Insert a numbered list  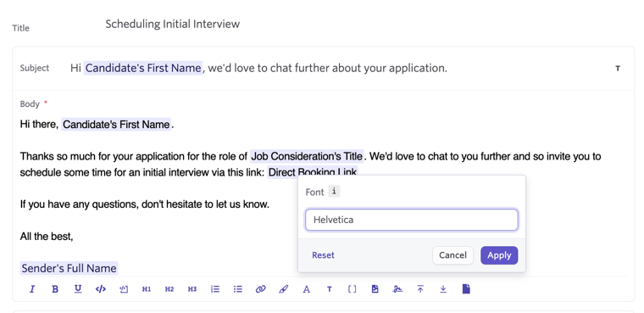pyautogui.click(x=214, y=289)
